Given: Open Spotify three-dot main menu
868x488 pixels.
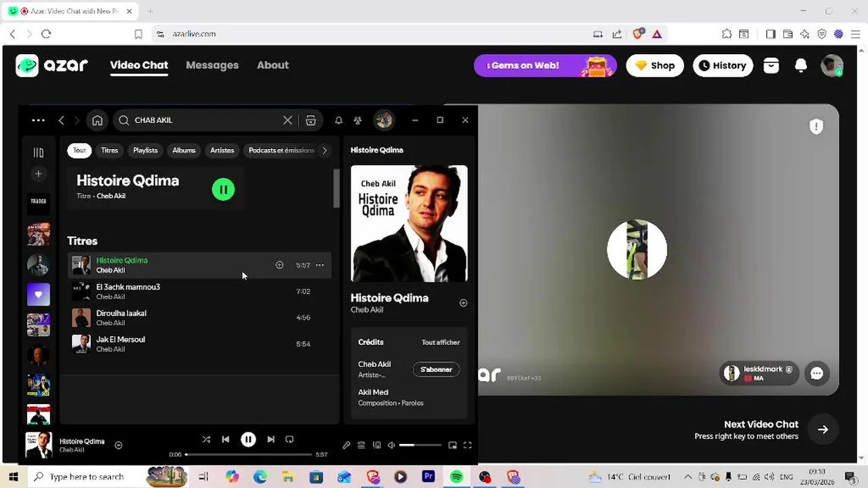Looking at the screenshot, I should coord(38,120).
